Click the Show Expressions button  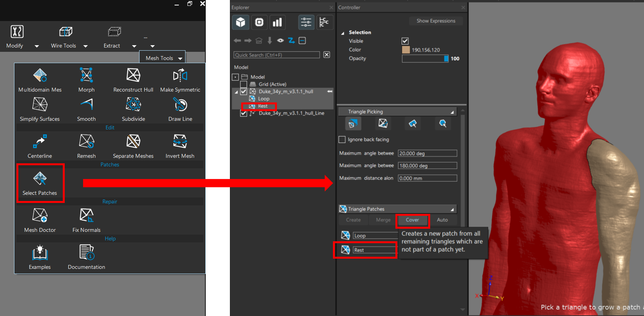(x=436, y=21)
